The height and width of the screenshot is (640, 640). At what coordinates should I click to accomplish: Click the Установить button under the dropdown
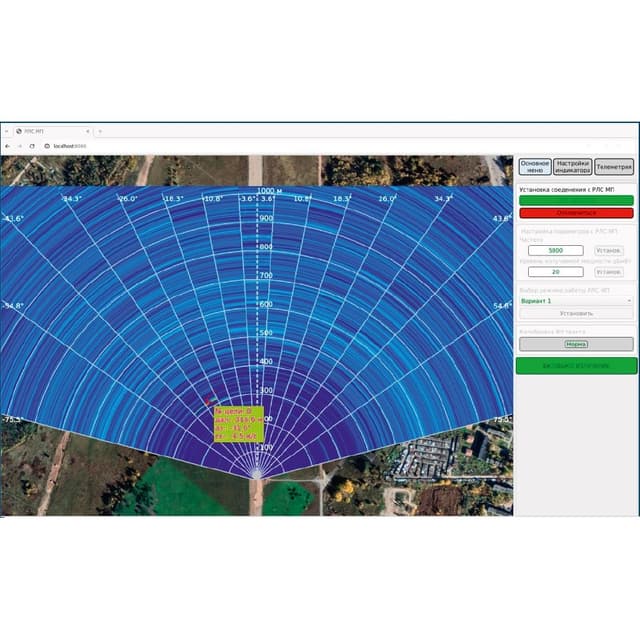pyautogui.click(x=576, y=313)
